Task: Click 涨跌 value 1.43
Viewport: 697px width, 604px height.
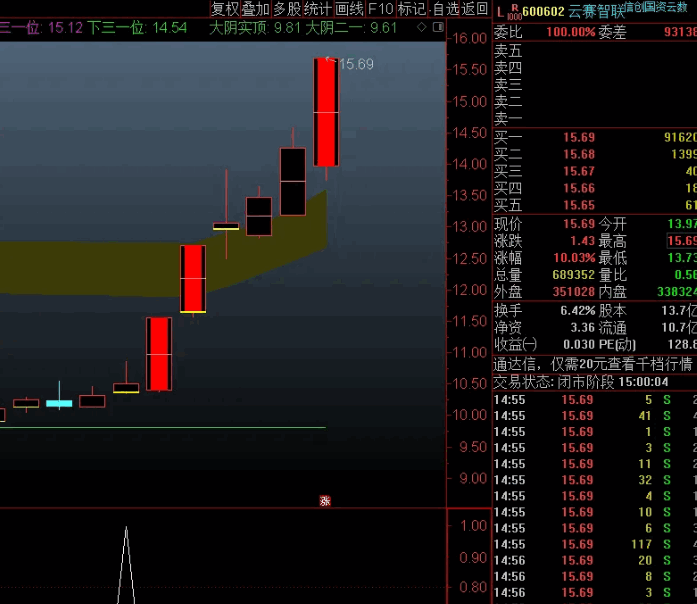Action: point(582,241)
